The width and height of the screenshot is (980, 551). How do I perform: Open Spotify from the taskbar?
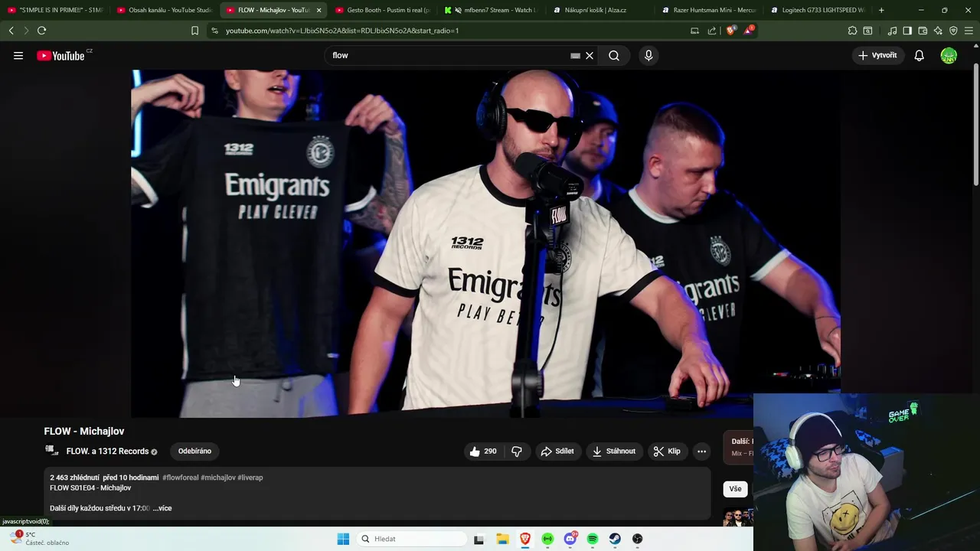[x=592, y=539]
